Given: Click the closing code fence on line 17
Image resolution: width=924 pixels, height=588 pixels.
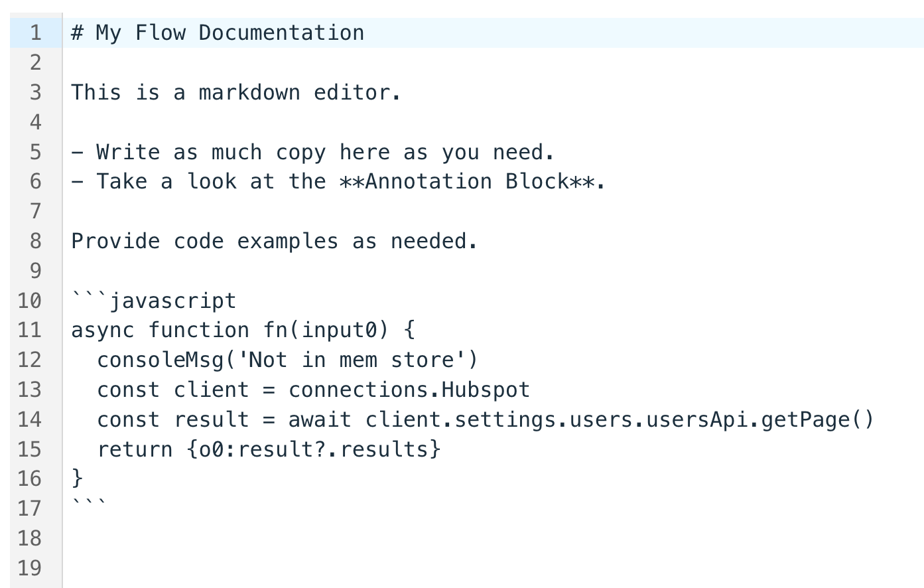Looking at the screenshot, I should coord(88,504).
